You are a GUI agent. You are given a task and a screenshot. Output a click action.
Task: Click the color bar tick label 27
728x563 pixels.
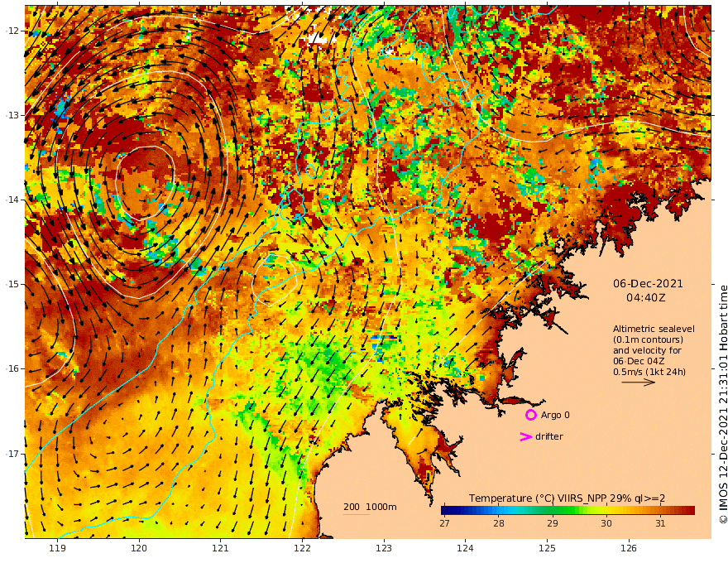point(445,523)
